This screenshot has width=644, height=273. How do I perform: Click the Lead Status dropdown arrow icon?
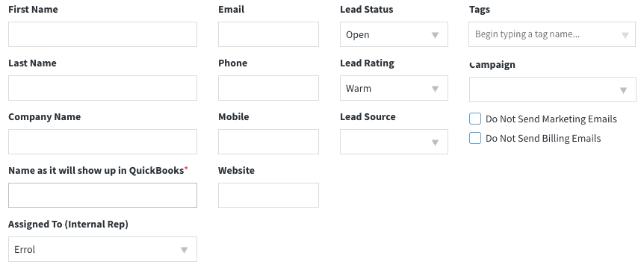(x=435, y=35)
